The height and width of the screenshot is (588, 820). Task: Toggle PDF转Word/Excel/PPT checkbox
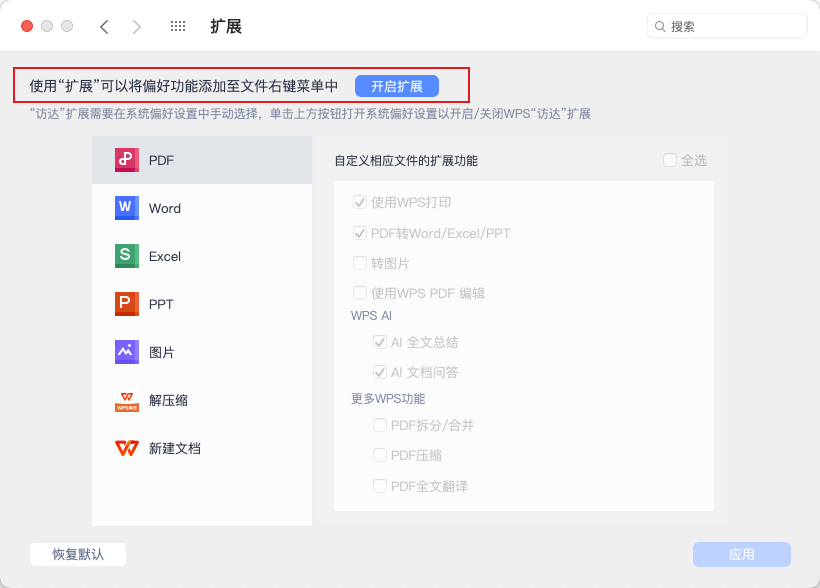click(x=360, y=233)
